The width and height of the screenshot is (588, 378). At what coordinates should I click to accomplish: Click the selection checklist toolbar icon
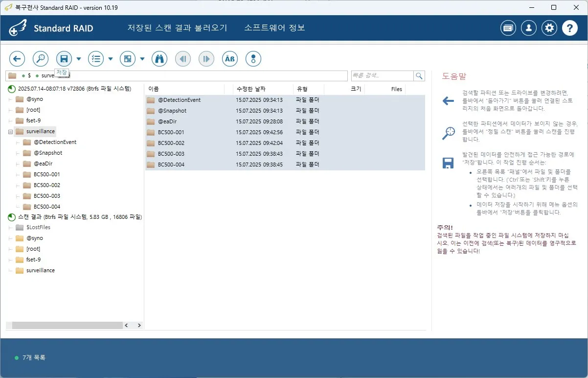(x=96, y=59)
